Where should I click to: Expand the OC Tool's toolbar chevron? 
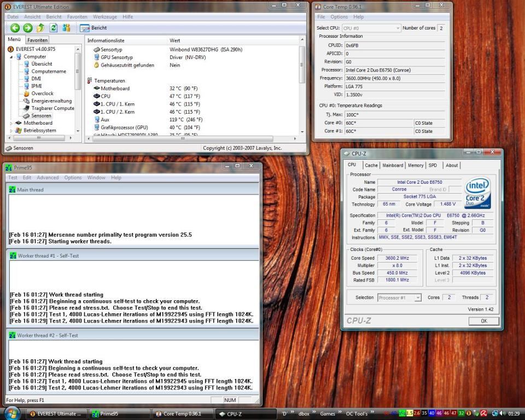coord(372,412)
